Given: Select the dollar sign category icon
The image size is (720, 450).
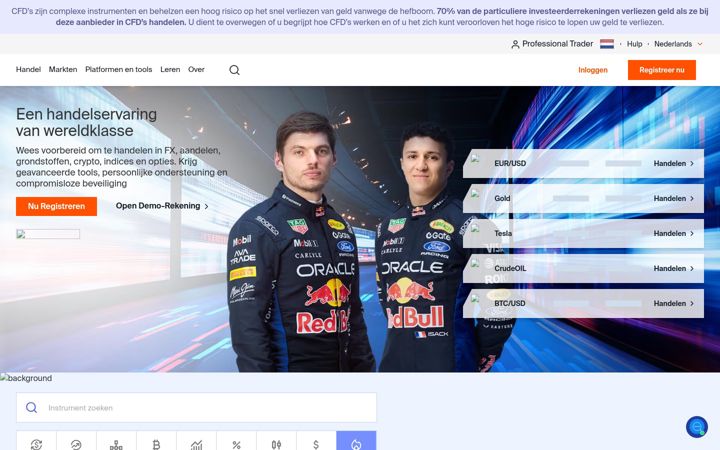Looking at the screenshot, I should point(316,444).
